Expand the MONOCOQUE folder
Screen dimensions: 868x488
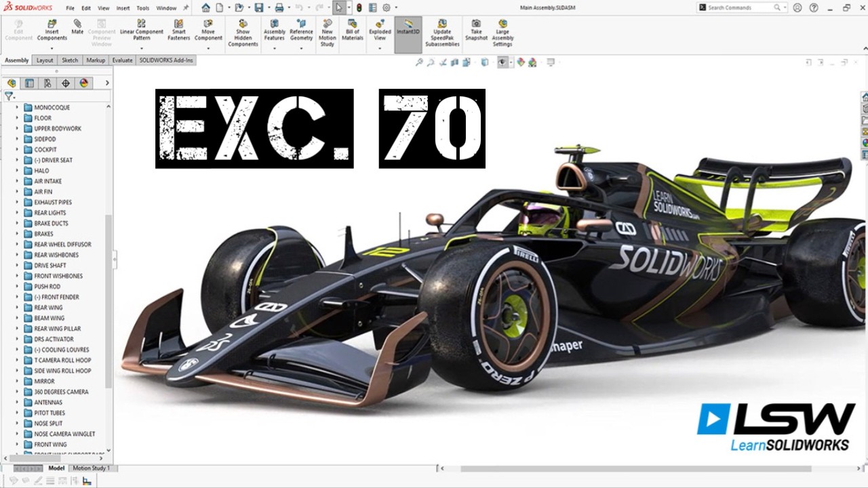17,107
